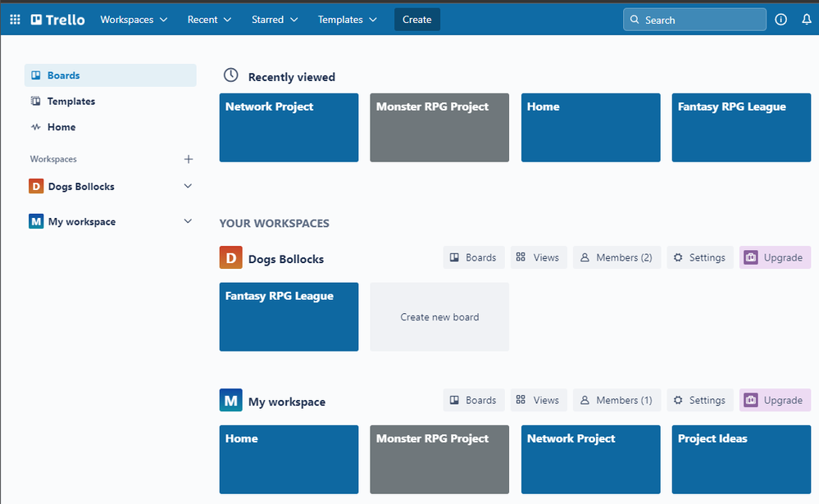Open My workspace Boards button
The image size is (819, 504).
click(474, 400)
